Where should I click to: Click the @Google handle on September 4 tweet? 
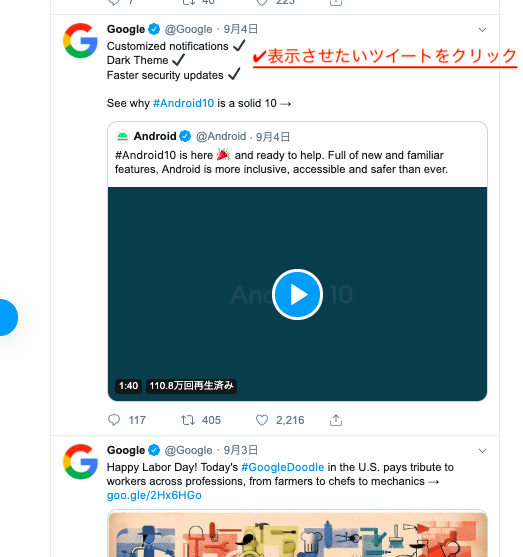pyautogui.click(x=188, y=29)
